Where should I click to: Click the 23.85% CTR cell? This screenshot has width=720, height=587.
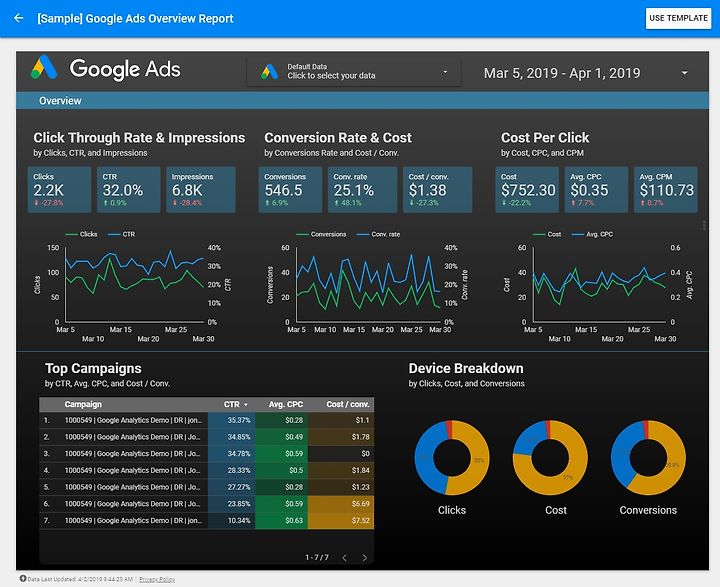point(232,504)
